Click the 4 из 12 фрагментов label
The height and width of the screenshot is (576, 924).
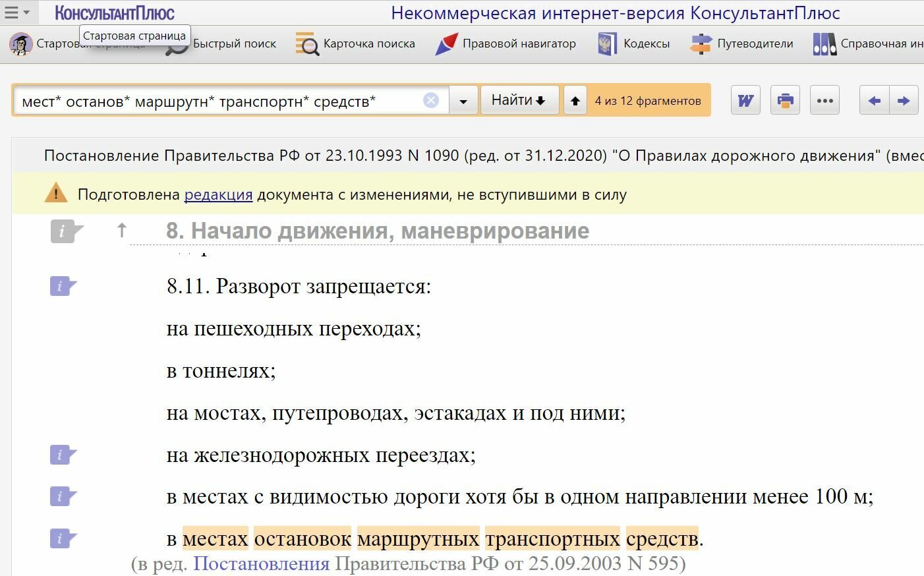coord(648,101)
